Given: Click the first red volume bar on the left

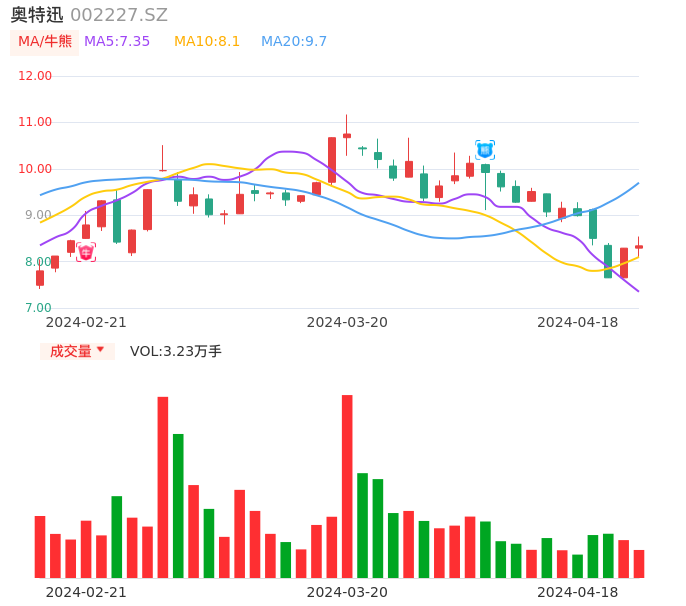Looking at the screenshot, I should point(40,546).
